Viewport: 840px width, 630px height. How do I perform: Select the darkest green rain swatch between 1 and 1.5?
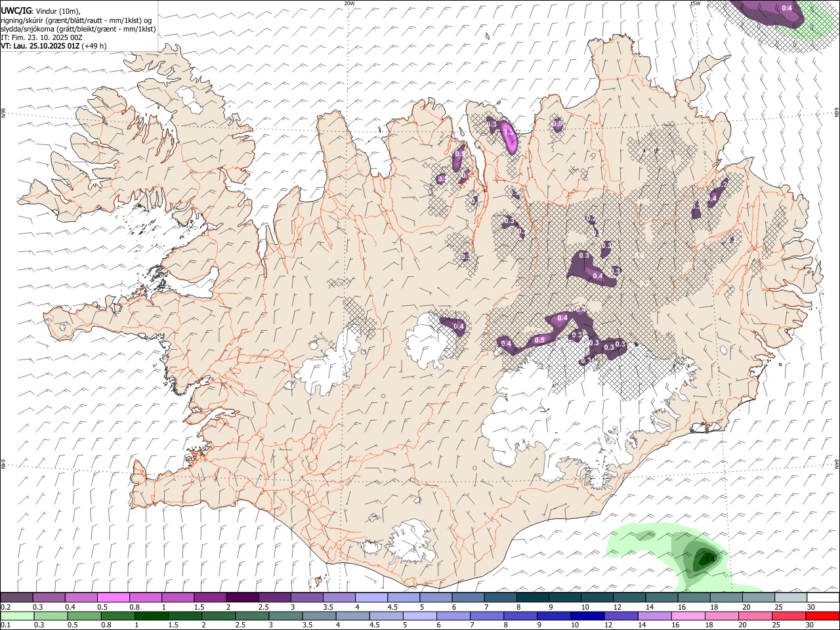(152, 616)
